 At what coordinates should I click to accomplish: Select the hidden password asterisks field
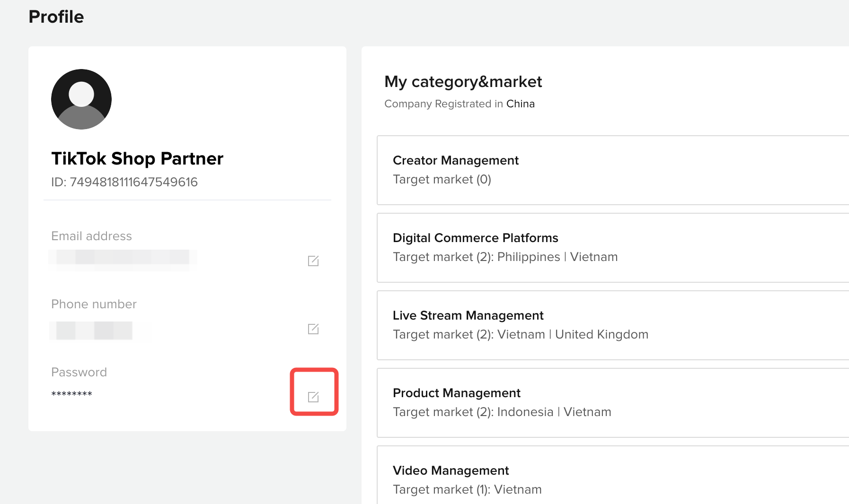pyautogui.click(x=71, y=393)
